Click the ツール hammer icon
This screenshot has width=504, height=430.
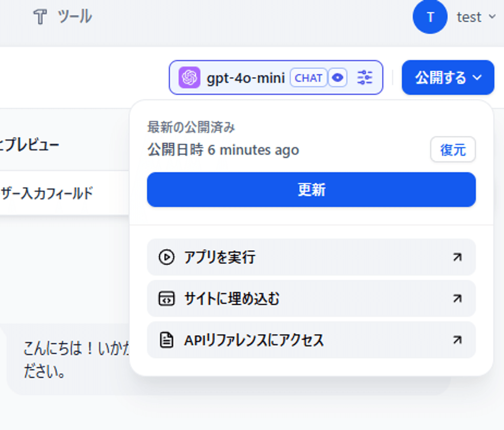[40, 17]
